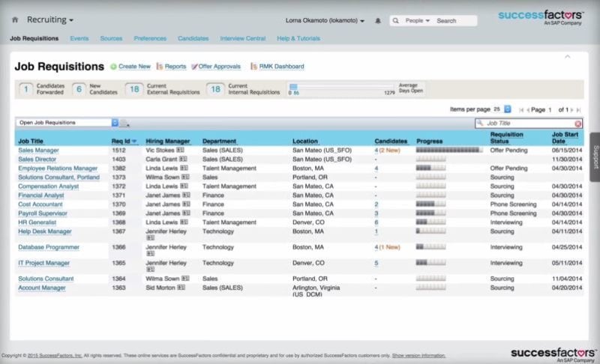600x364 pixels.
Task: Click the Show version information link
Action: (x=418, y=356)
